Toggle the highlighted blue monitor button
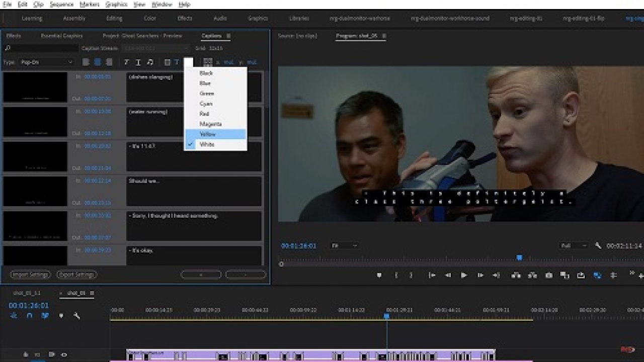644x362 pixels. (x=597, y=275)
